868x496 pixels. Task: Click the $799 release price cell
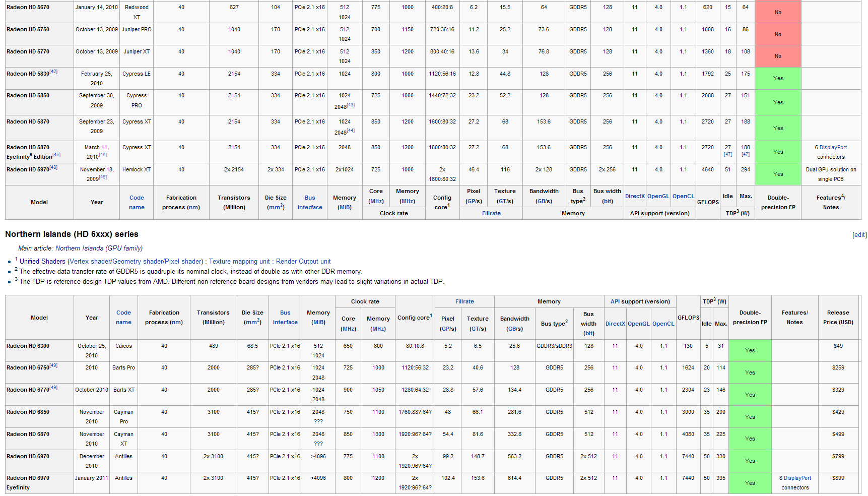(838, 461)
